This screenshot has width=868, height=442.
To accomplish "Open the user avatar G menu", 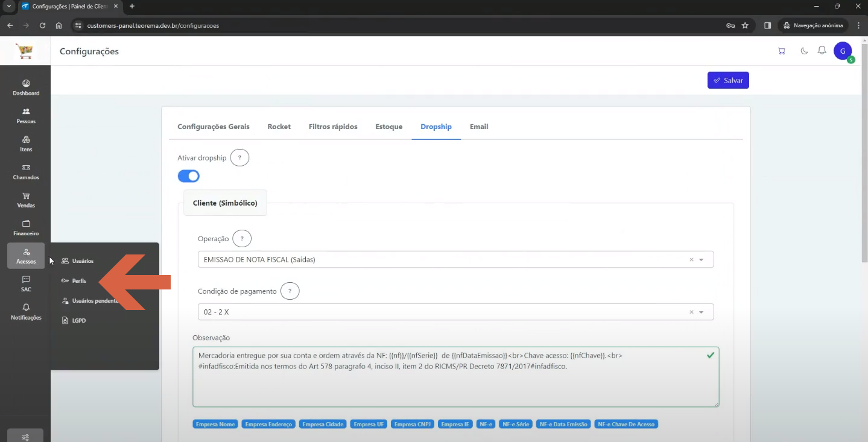I will tap(843, 51).
